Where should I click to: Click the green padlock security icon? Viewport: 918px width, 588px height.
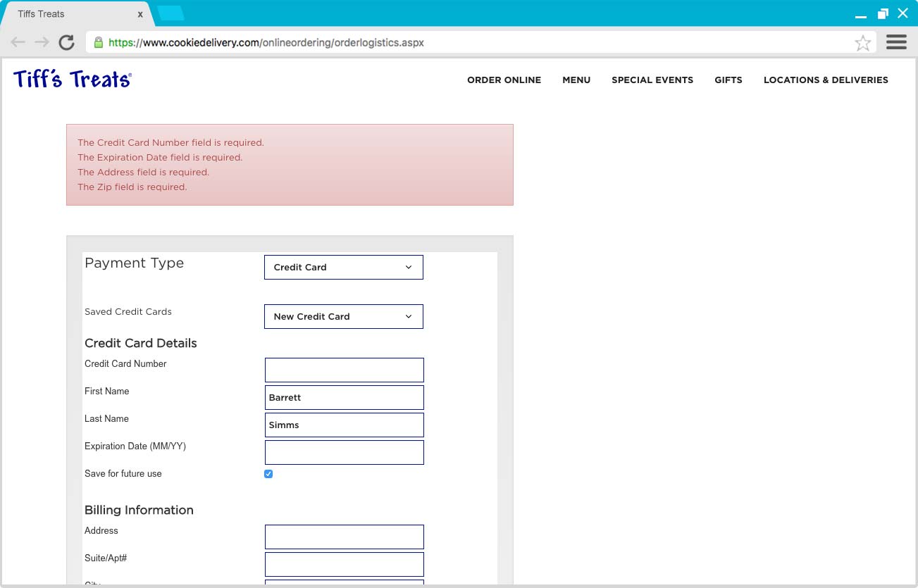click(99, 42)
